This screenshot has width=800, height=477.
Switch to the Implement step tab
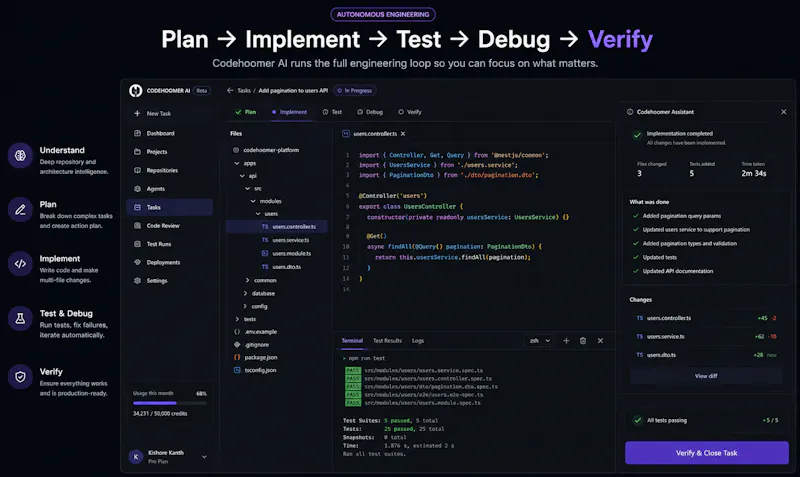click(289, 112)
